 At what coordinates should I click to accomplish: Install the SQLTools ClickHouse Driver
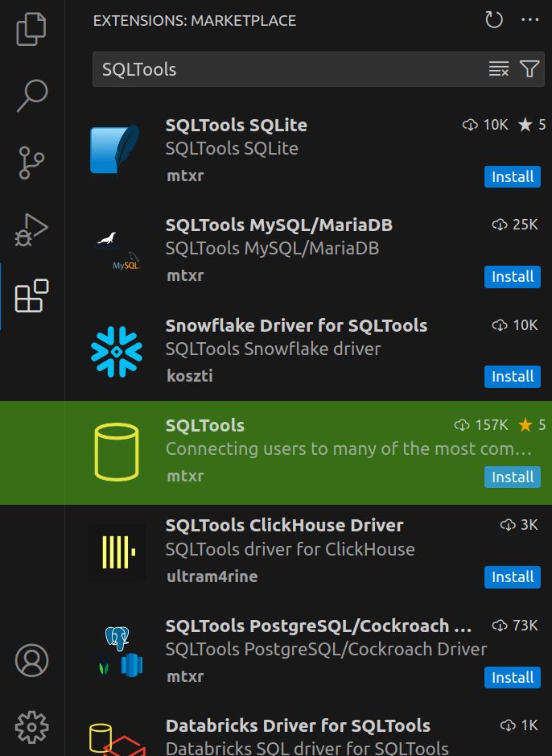click(x=513, y=577)
